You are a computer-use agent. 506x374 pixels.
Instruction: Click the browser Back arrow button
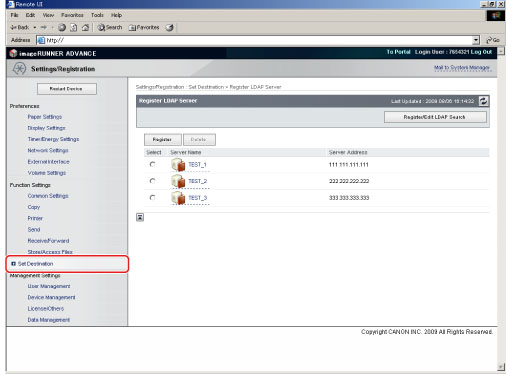(19, 27)
